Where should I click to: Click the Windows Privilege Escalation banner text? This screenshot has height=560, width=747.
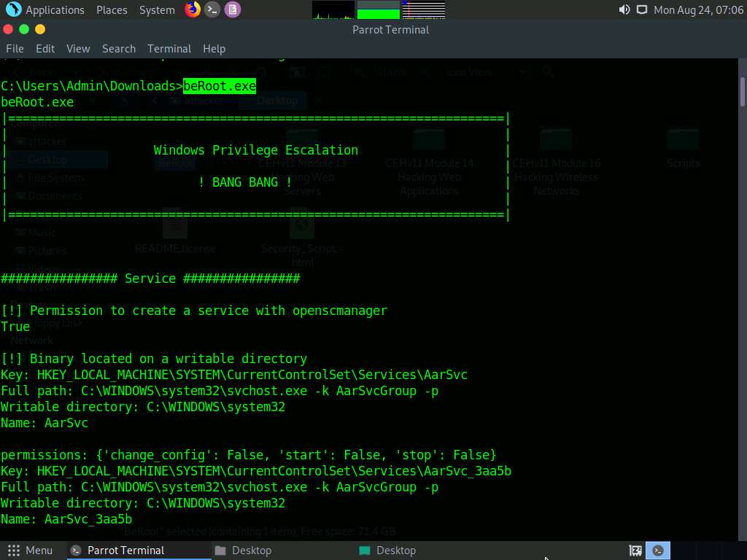point(255,150)
